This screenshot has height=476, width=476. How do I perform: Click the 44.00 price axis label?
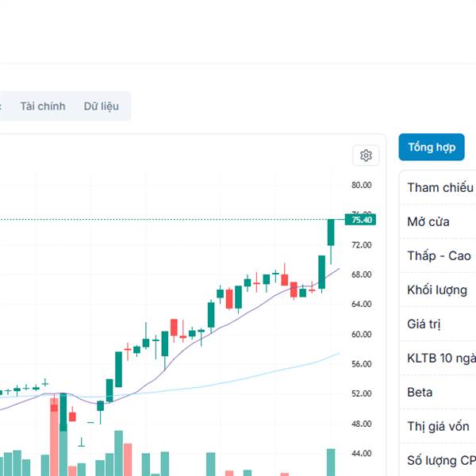point(361,453)
